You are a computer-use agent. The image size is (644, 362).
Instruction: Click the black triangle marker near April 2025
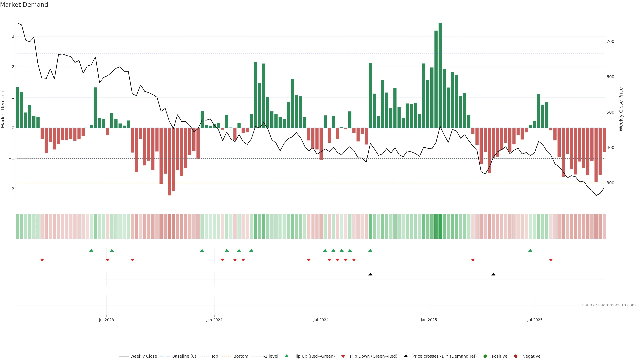493,274
